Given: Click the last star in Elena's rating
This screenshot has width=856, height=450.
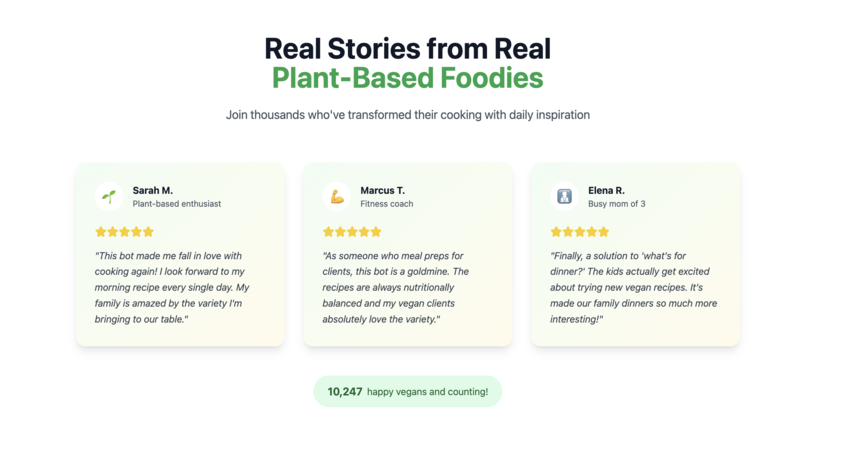Looking at the screenshot, I should point(603,232).
